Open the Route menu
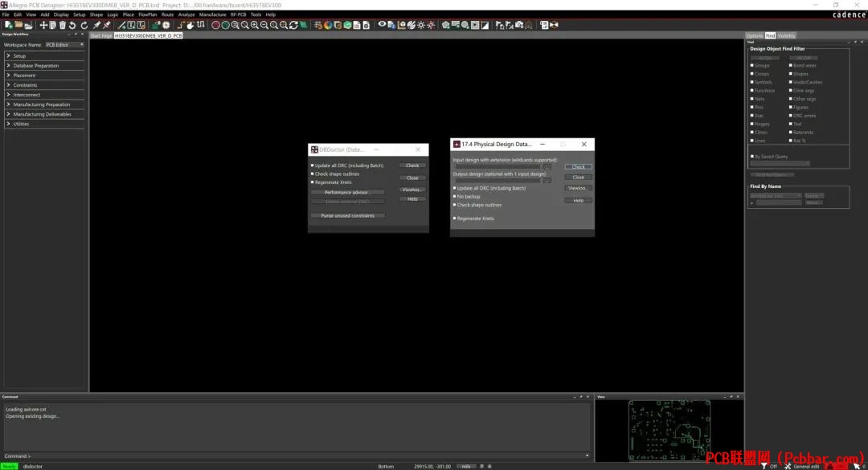This screenshot has width=868, height=470. tap(167, 14)
